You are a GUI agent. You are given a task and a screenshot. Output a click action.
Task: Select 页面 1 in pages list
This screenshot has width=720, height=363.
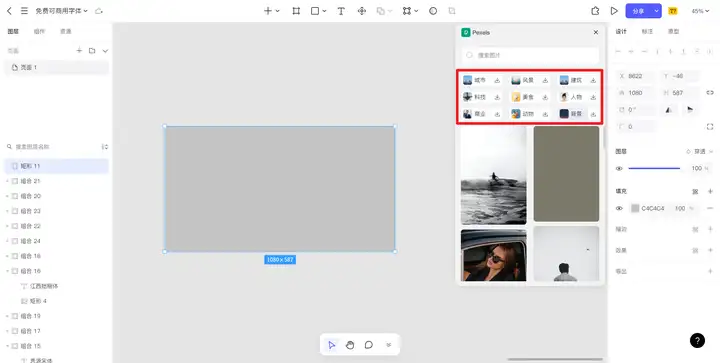pos(56,67)
